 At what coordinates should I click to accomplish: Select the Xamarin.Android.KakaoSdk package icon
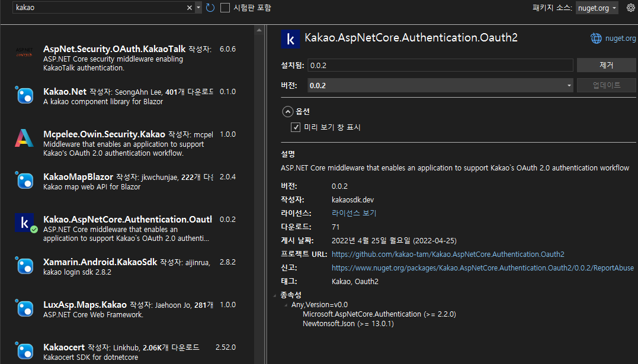coord(24,266)
